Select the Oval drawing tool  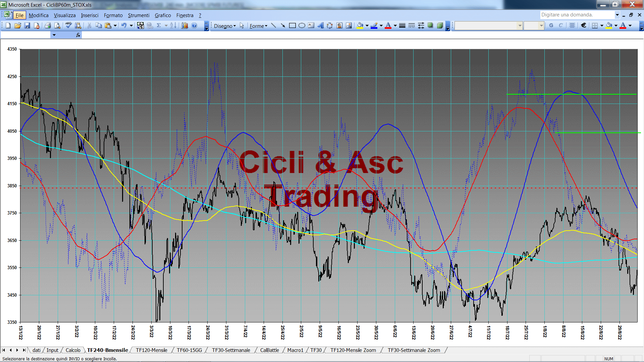pyautogui.click(x=302, y=25)
